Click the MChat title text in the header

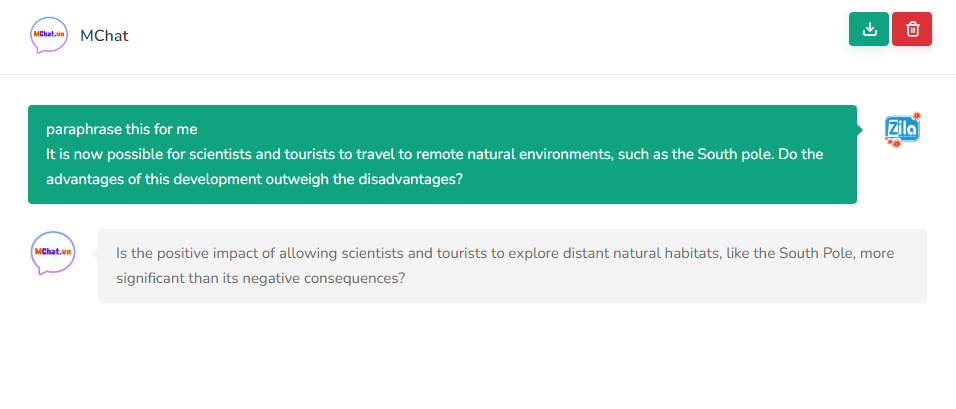click(104, 36)
